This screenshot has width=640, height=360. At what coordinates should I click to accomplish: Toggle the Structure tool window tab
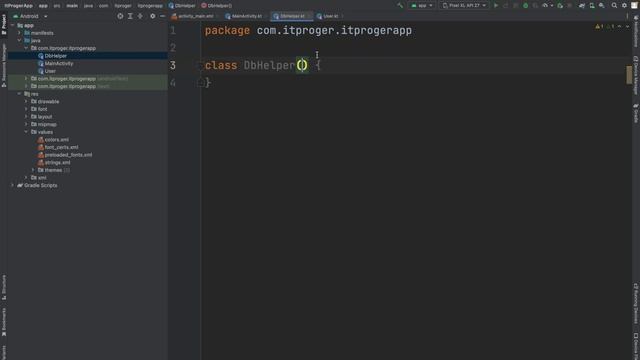click(4, 287)
